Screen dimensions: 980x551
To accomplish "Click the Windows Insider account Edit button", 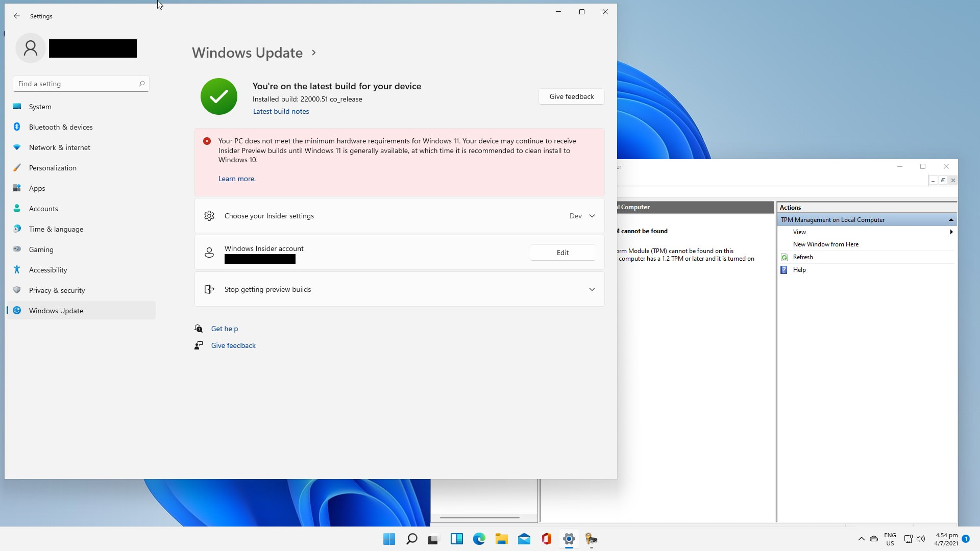I will click(x=562, y=253).
